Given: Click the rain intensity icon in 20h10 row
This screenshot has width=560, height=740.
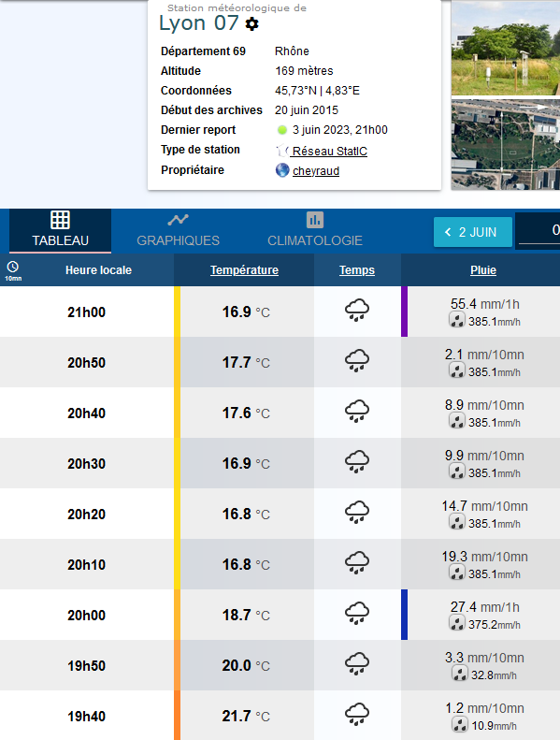Looking at the screenshot, I should 456,573.
